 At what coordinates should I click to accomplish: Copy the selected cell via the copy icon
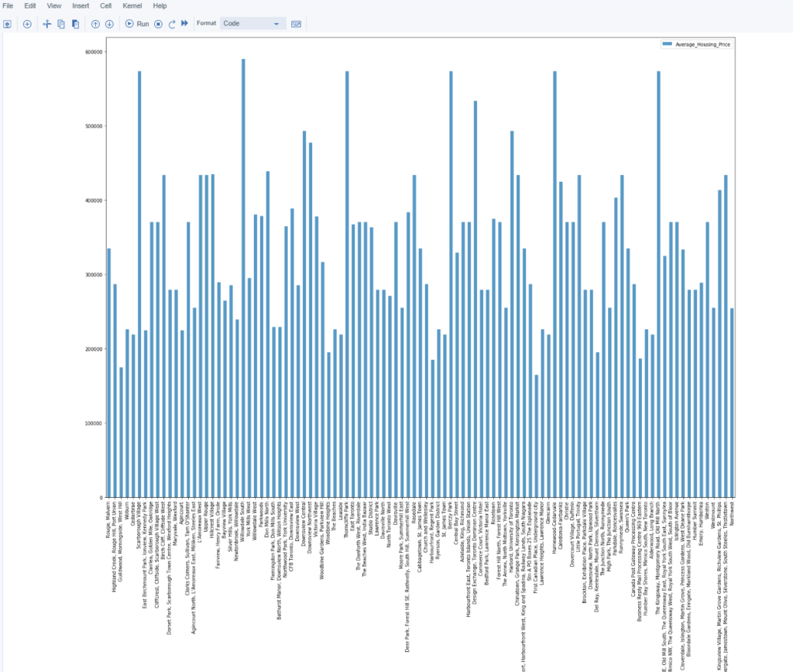point(60,24)
